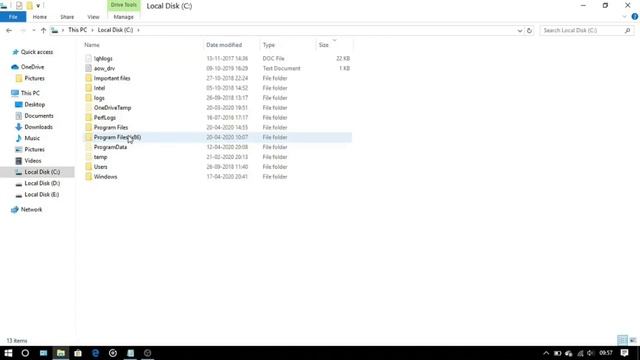The width and height of the screenshot is (640, 360).
Task: Select Quick access in navigation pane
Action: coord(36,52)
